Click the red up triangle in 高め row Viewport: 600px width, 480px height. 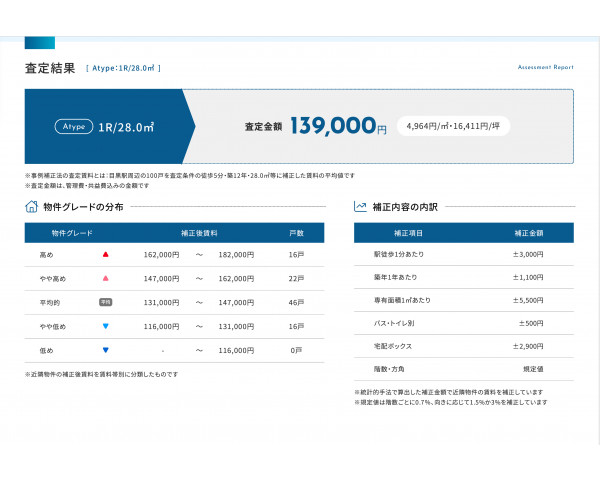pyautogui.click(x=106, y=254)
